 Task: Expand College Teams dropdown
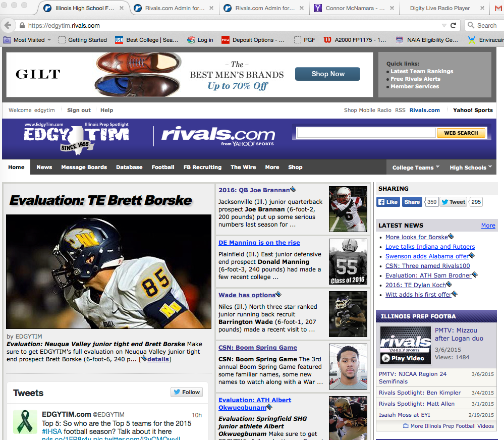click(416, 168)
